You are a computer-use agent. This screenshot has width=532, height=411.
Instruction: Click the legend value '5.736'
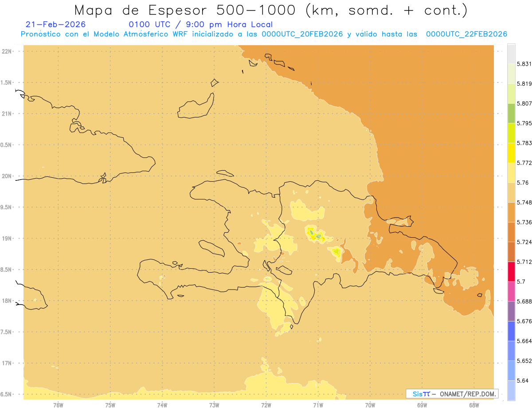click(x=524, y=222)
